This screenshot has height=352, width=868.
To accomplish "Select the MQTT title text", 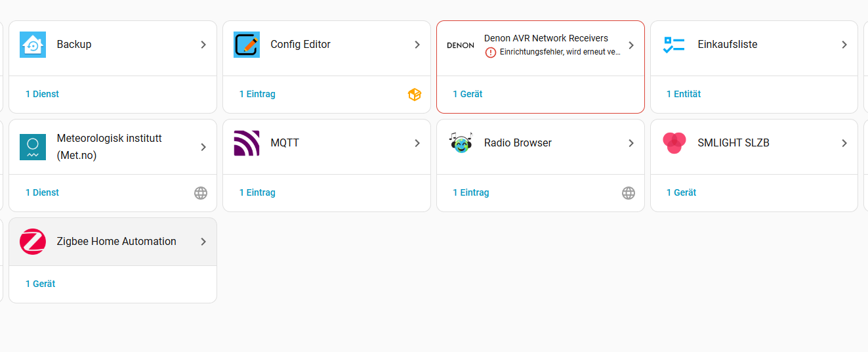I will 285,143.
